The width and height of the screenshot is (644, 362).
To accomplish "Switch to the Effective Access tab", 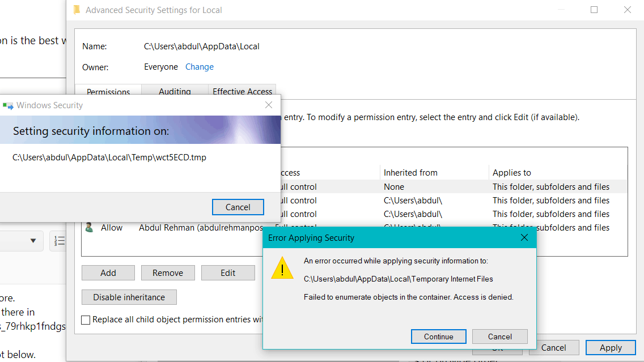I will [x=242, y=92].
